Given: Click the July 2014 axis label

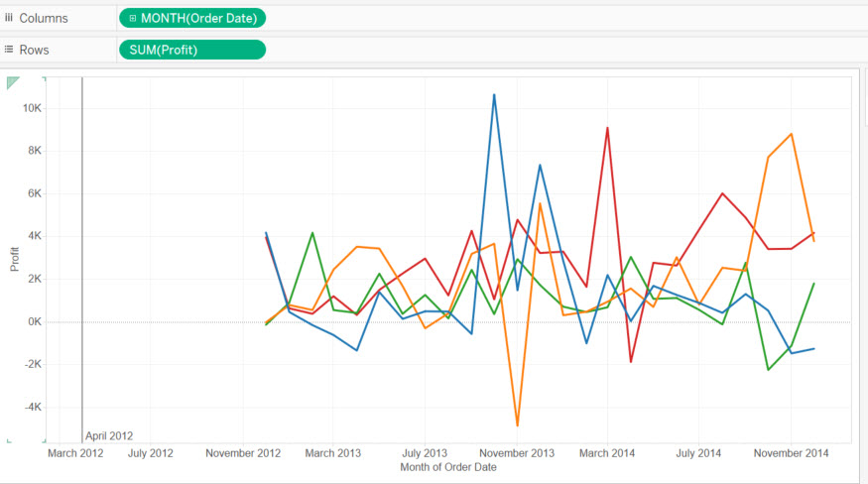Looking at the screenshot, I should click(x=698, y=453).
